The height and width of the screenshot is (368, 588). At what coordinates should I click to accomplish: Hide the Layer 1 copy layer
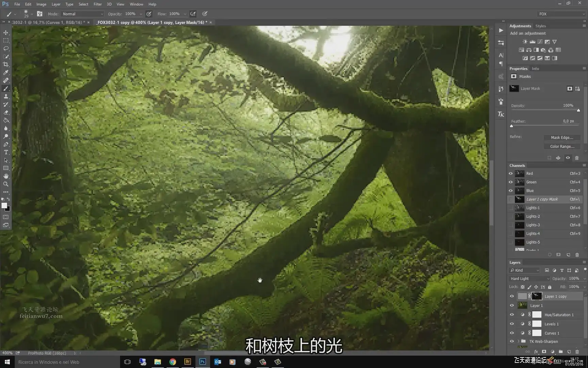coord(512,296)
